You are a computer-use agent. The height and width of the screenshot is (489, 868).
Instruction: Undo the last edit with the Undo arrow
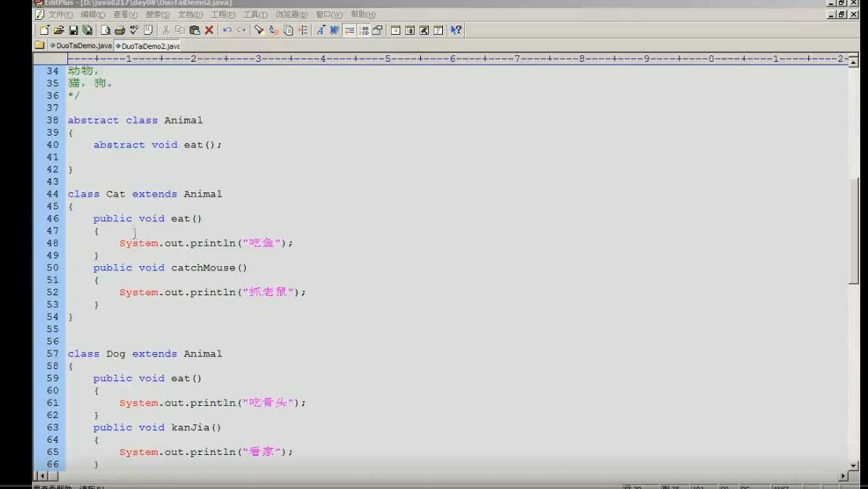tap(227, 30)
